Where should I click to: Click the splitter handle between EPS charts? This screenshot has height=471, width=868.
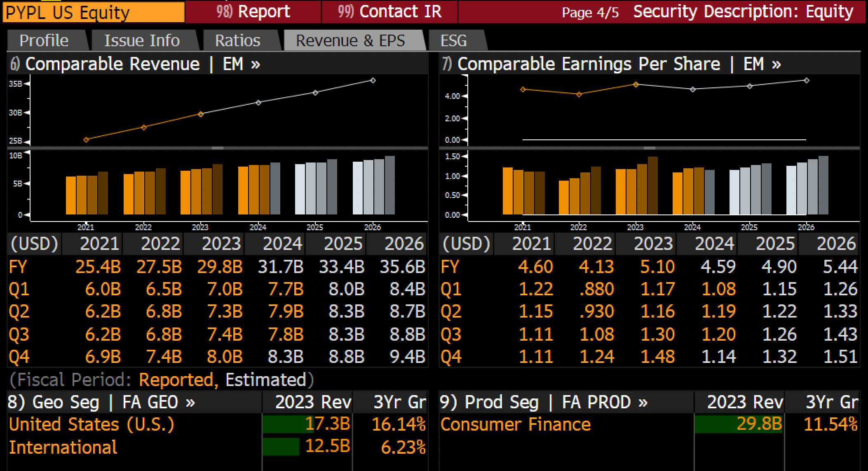650,148
